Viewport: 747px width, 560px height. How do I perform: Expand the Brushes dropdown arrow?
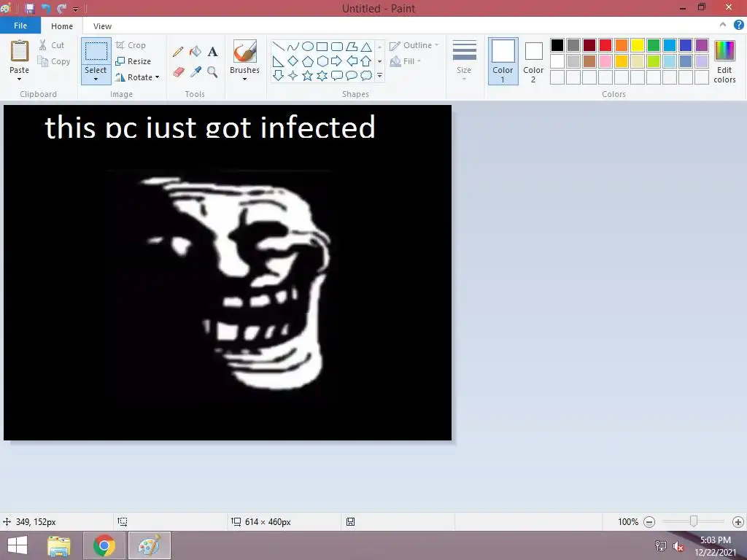245,79
